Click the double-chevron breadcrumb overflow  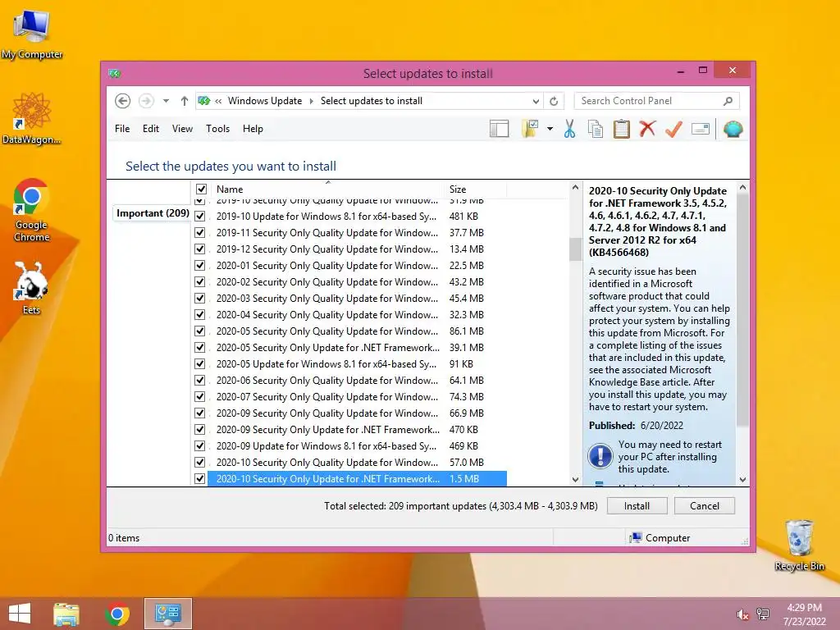218,101
